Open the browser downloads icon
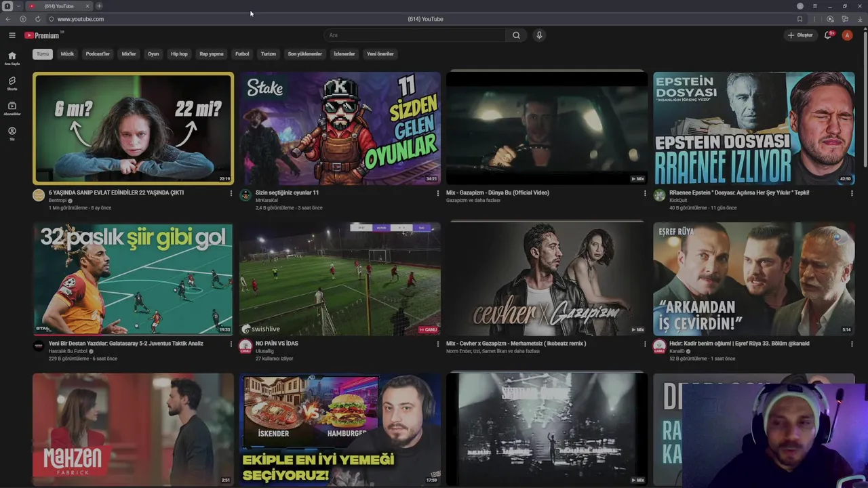The height and width of the screenshot is (488, 868). click(x=860, y=19)
